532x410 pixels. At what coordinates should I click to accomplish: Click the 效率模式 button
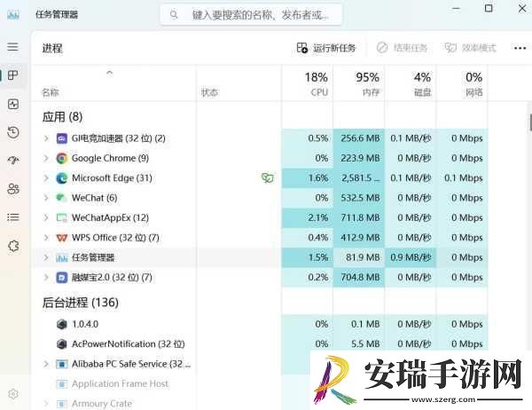click(x=470, y=48)
